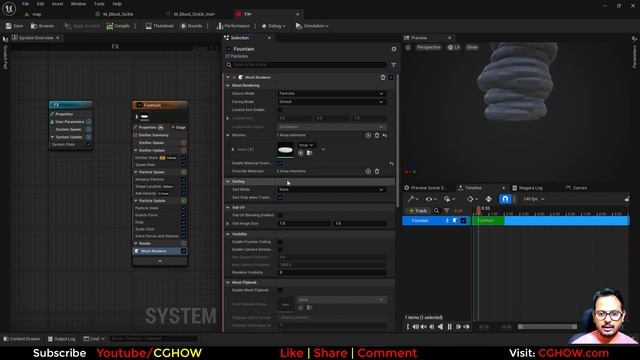Viewport: 640px width, 360px height.
Task: Reset Meshes array to default arrow
Action: 385,135
